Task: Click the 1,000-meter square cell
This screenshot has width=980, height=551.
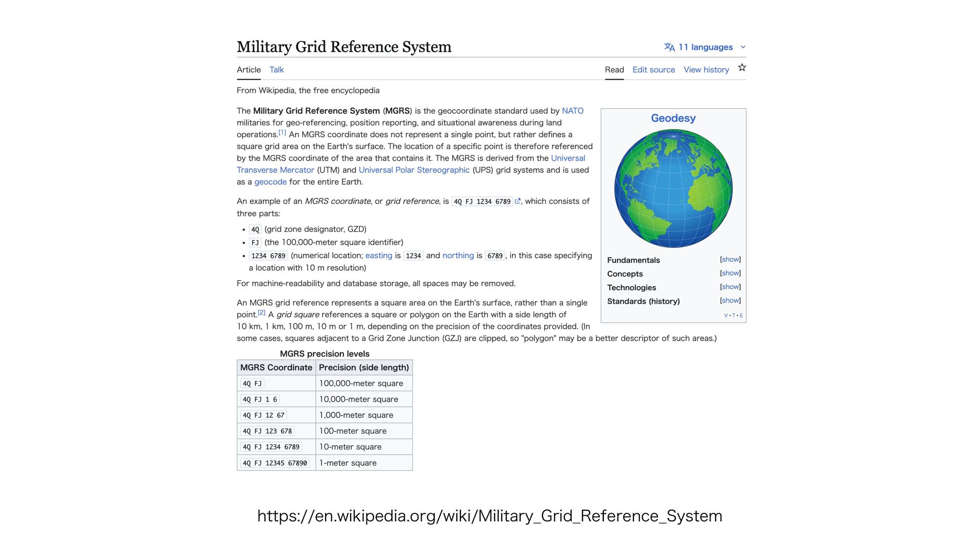Action: coord(364,415)
